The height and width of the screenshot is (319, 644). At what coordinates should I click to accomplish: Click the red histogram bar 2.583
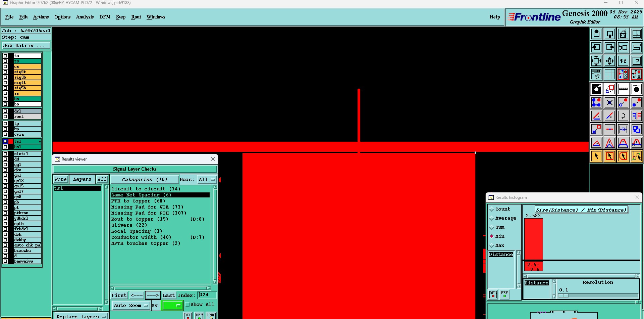(533, 239)
